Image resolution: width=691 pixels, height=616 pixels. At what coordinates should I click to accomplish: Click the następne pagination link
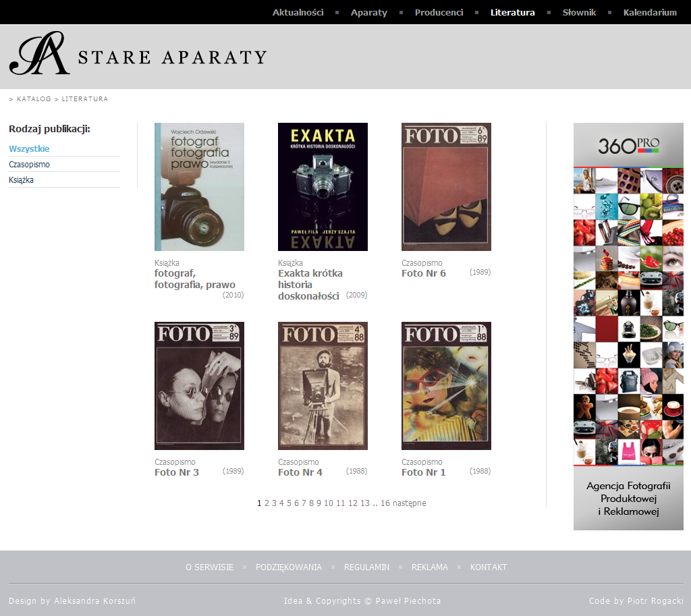tap(409, 503)
